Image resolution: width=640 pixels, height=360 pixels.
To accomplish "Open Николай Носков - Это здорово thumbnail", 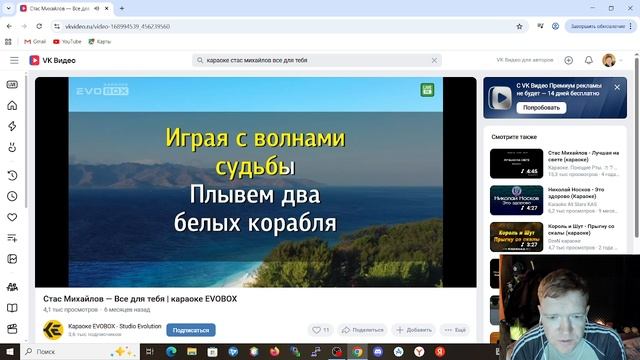I will pyautogui.click(x=516, y=200).
